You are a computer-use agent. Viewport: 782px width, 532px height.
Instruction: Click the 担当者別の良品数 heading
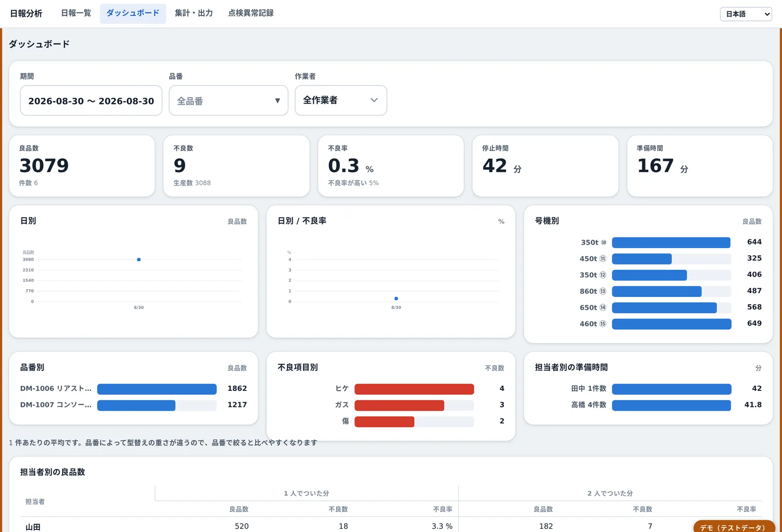(x=53, y=472)
